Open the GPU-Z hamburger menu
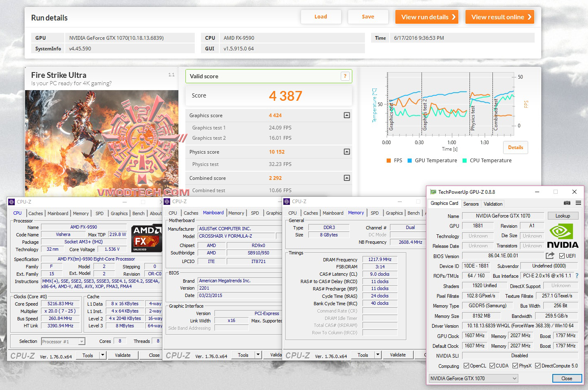Image resolution: width=588 pixels, height=390 pixels. [x=578, y=203]
